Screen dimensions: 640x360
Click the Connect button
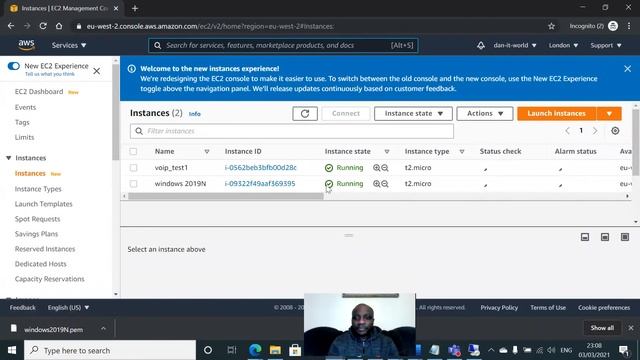tap(346, 113)
